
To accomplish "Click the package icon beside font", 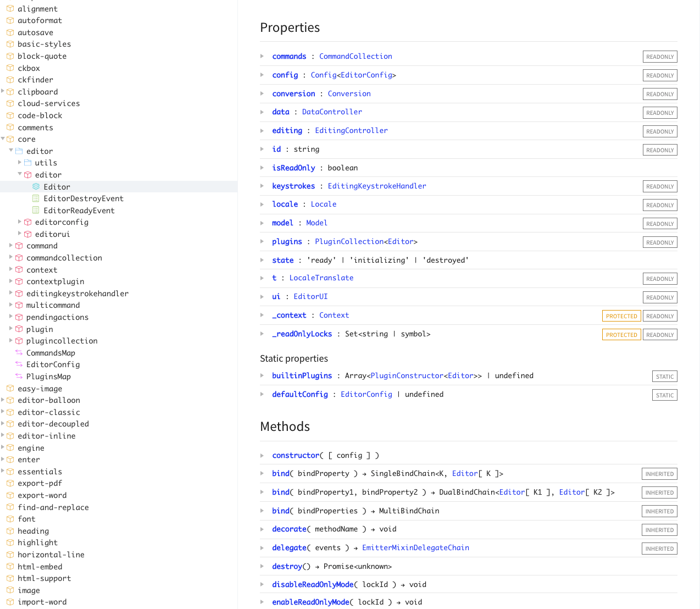I will tap(10, 519).
